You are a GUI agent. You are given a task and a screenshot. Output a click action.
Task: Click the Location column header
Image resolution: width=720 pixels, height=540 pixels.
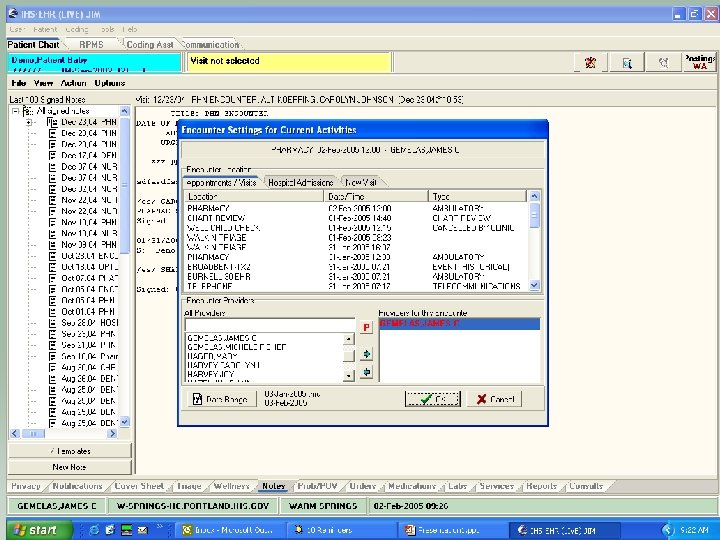(254, 197)
